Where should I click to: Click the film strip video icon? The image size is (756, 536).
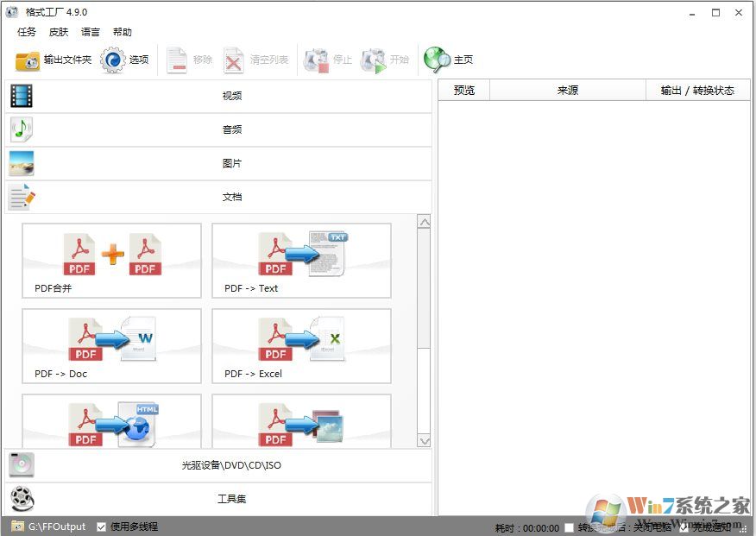[x=22, y=96]
